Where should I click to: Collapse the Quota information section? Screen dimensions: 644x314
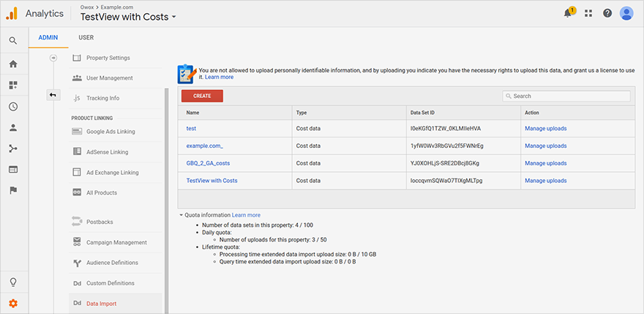coord(181,215)
